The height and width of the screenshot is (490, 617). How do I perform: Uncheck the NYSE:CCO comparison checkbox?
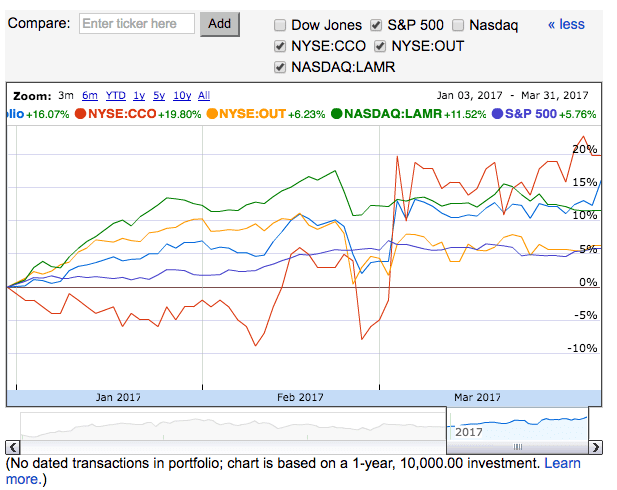click(x=280, y=46)
